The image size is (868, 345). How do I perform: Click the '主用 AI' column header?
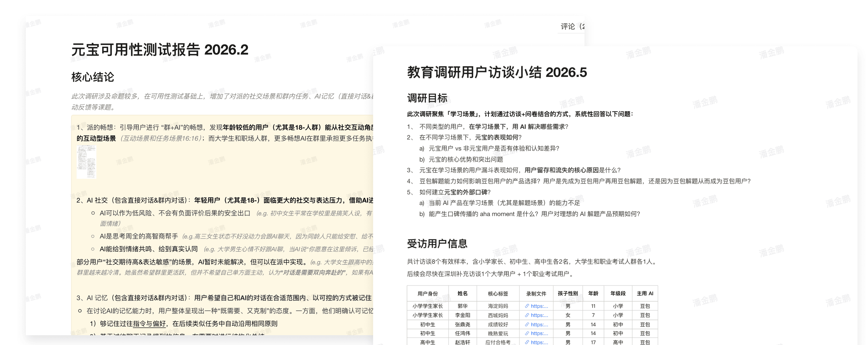pos(645,293)
